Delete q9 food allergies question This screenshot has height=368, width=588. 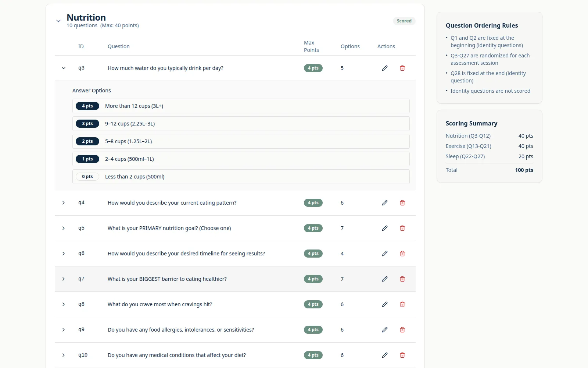pos(402,330)
